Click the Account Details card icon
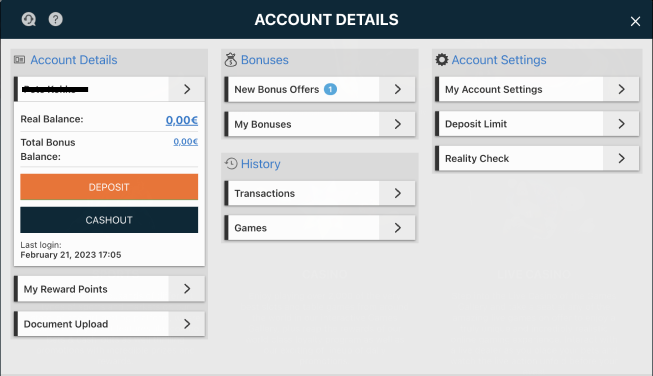The image size is (653, 376). (20, 60)
